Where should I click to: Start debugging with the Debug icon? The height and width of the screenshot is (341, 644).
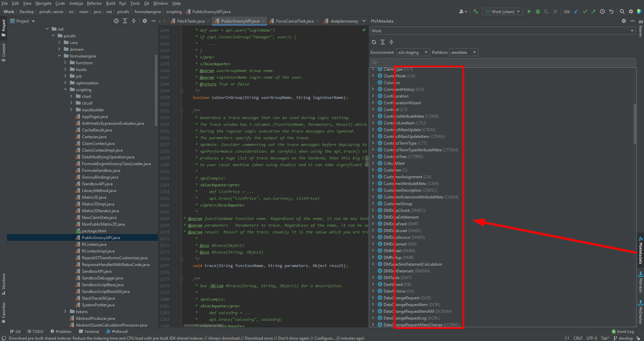click(x=538, y=11)
